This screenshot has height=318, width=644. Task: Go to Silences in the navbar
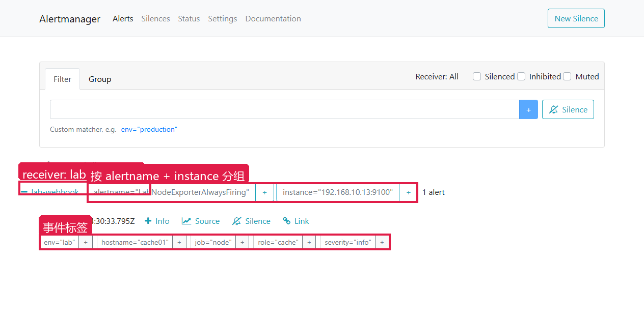(155, 19)
